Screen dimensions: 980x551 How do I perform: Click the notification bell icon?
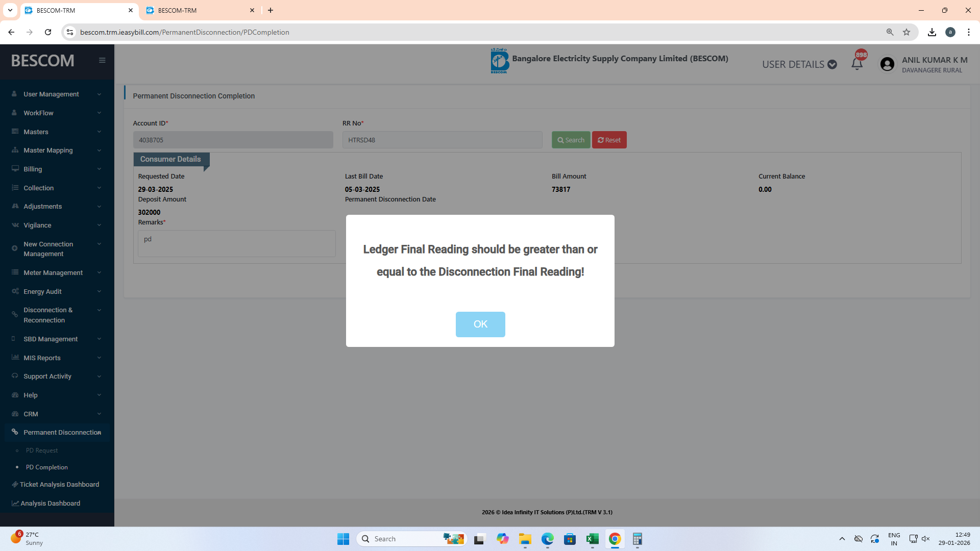tap(857, 64)
